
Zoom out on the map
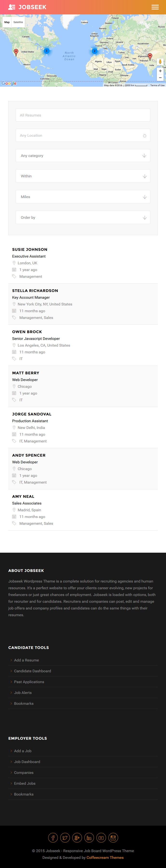coord(160,78)
